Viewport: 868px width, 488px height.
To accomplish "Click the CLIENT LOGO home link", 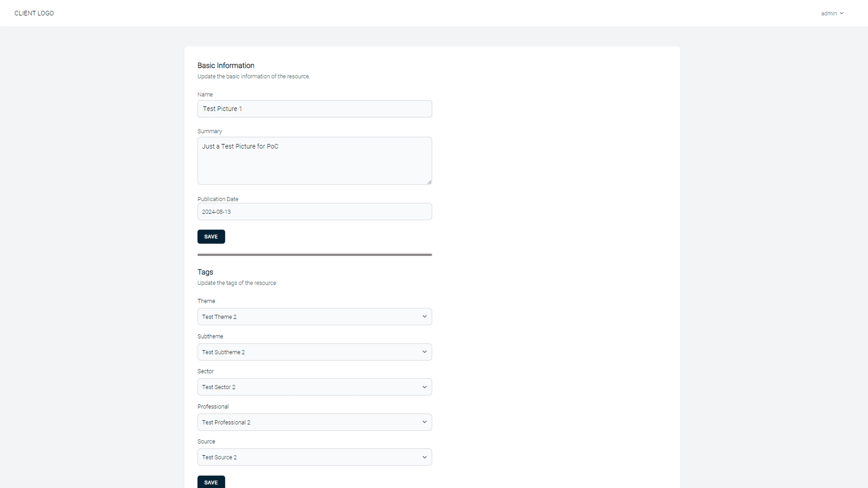I will coord(34,13).
